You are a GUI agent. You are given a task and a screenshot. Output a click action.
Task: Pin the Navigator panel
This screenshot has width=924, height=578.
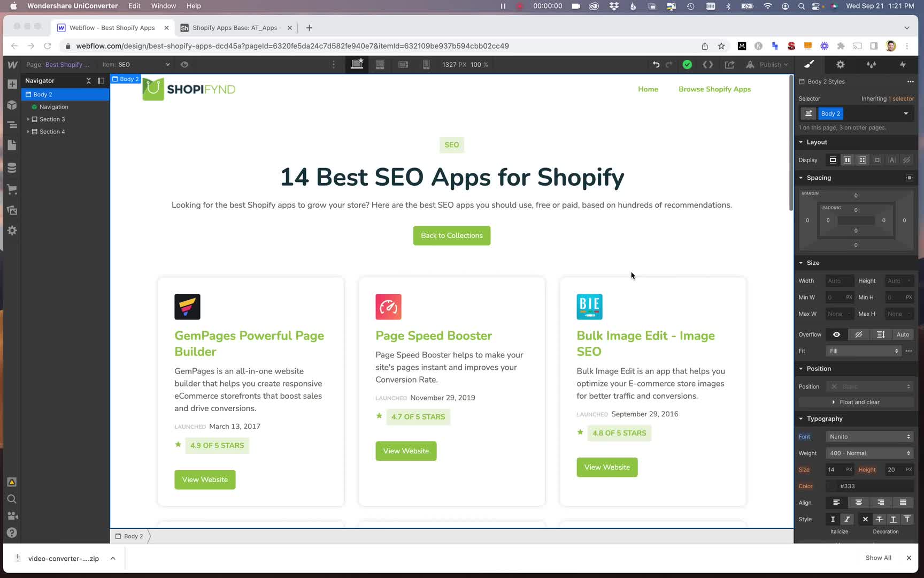(x=101, y=81)
